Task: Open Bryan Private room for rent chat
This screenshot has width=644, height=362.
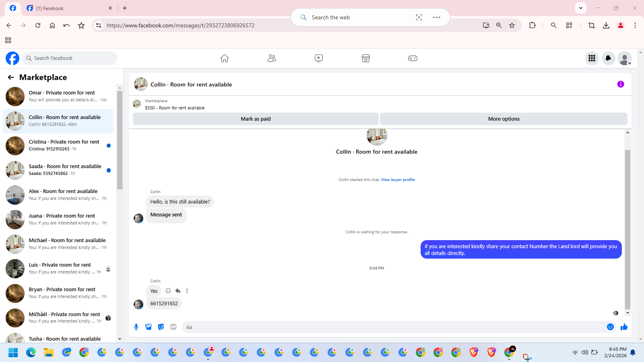Action: (x=58, y=293)
